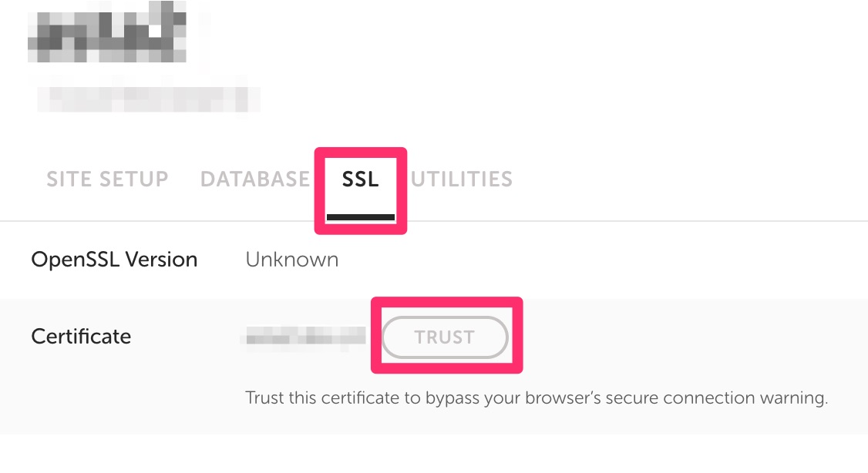Open the Database tab

point(254,179)
